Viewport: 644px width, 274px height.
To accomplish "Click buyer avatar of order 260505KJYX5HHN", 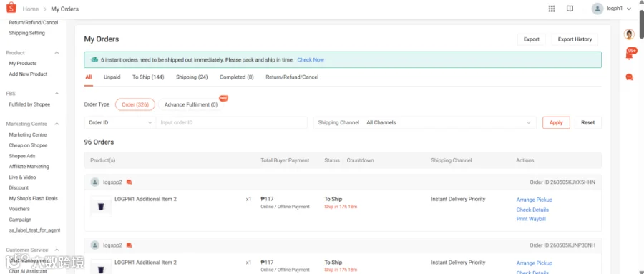I will tap(95, 182).
